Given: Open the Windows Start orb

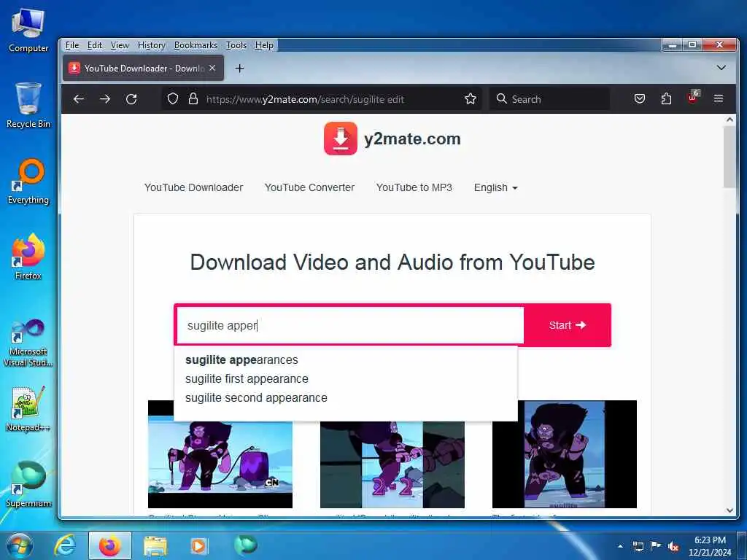Looking at the screenshot, I should click(20, 545).
